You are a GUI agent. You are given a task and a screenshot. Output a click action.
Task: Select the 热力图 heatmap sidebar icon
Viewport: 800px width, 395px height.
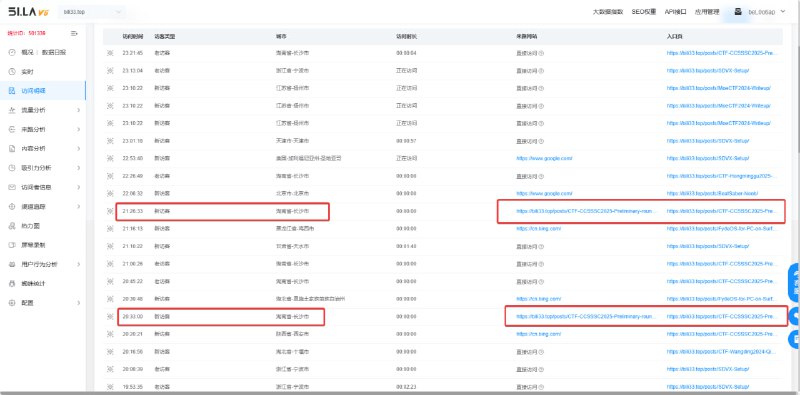pos(12,226)
